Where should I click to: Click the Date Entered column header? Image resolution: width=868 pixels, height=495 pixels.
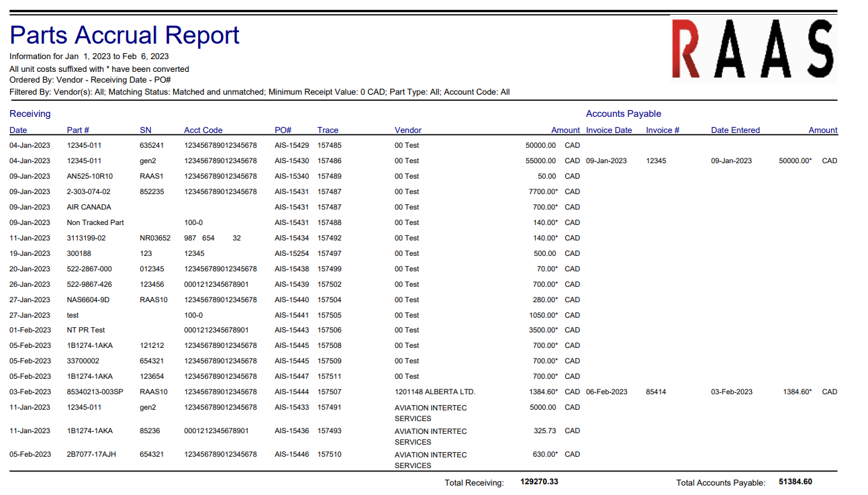coord(735,130)
